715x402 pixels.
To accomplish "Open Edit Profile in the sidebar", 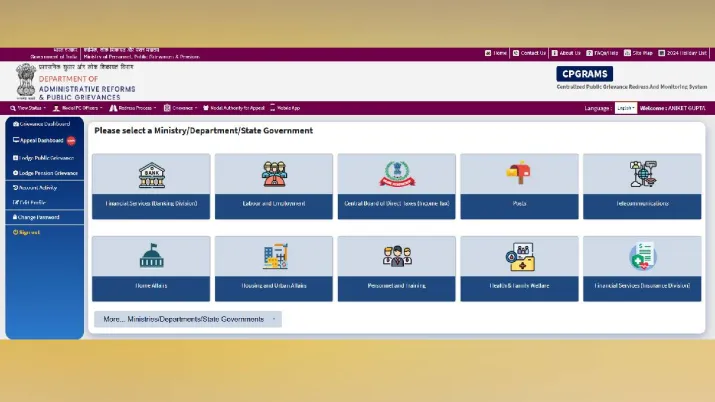I will pyautogui.click(x=29, y=202).
